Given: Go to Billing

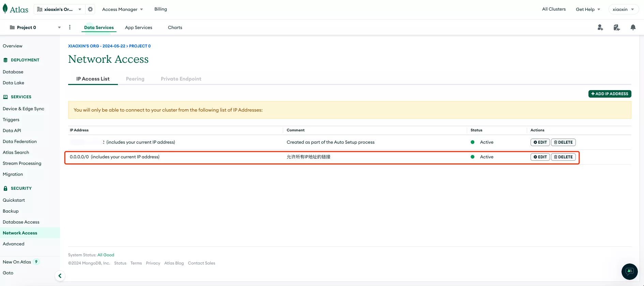Looking at the screenshot, I should point(160,9).
